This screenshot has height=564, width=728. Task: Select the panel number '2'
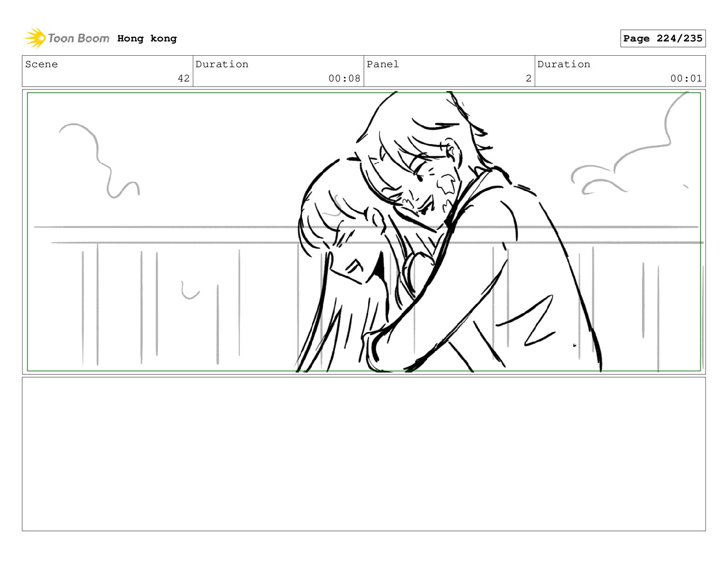pyautogui.click(x=529, y=78)
